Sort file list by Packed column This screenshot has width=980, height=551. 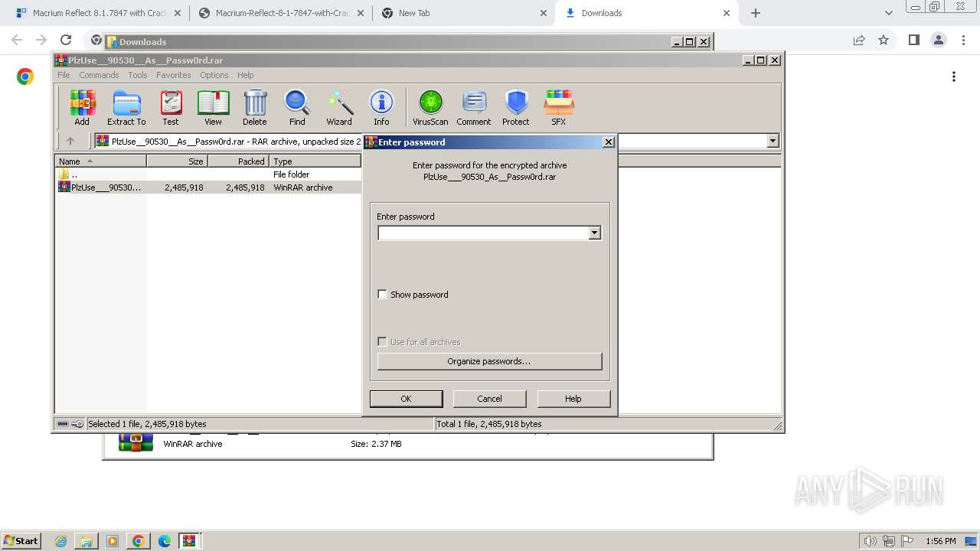point(238,161)
